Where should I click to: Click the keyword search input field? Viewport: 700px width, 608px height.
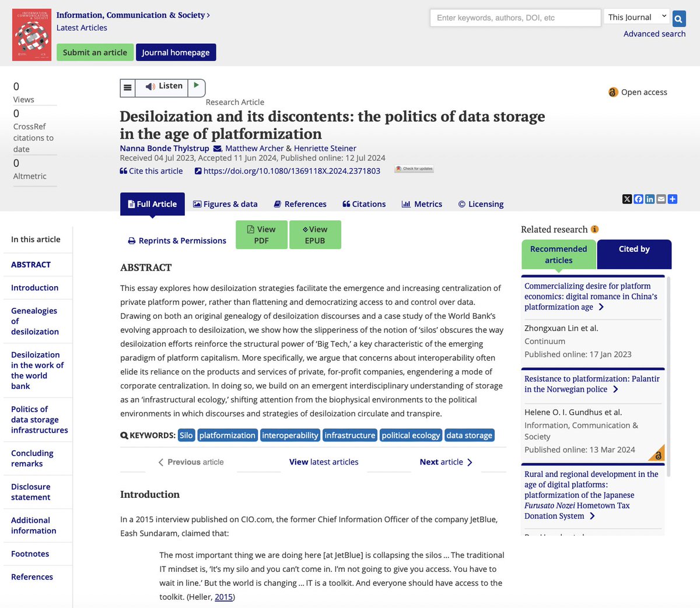515,17
